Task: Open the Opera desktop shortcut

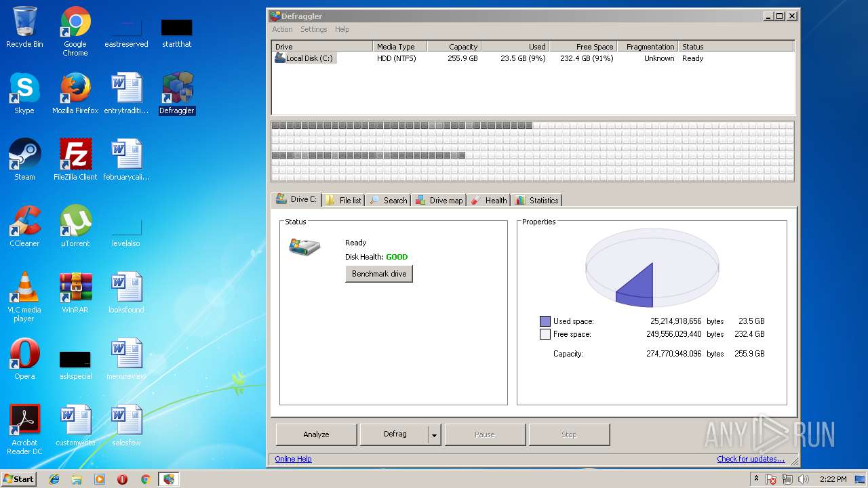Action: click(x=24, y=359)
